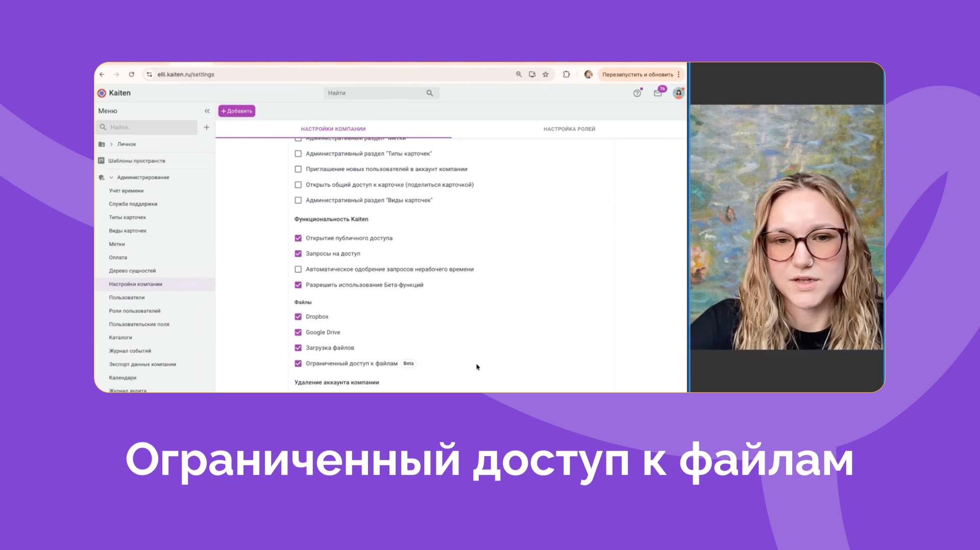Screen dimensions: 980x550
Task: Open Роли пользователей in sidebar
Action: tap(134, 311)
